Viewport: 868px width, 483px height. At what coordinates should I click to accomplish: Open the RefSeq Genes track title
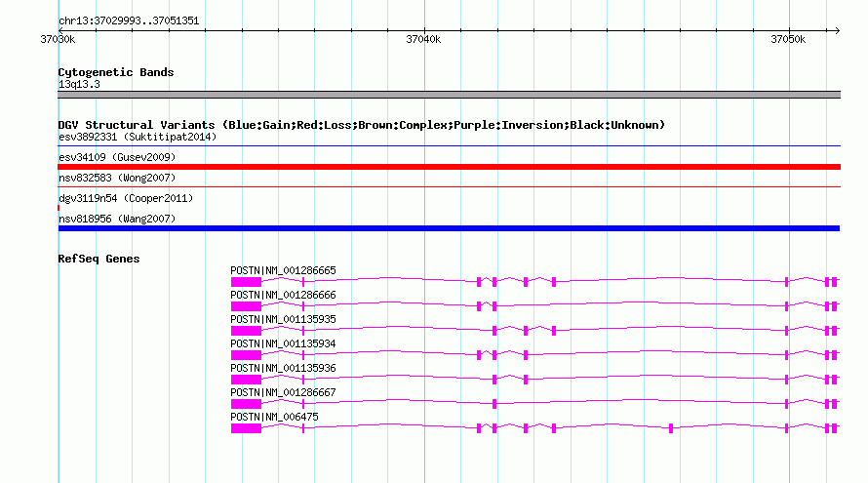pyautogui.click(x=99, y=259)
